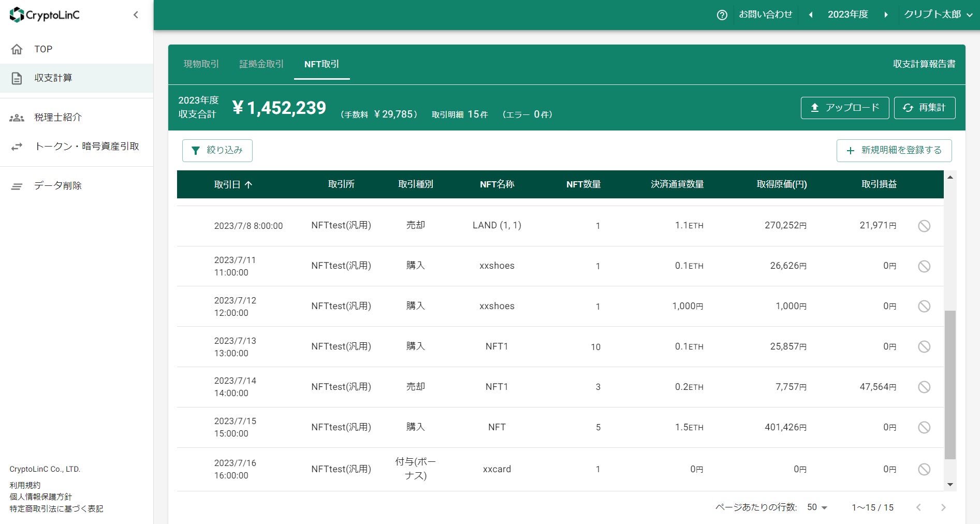Screen dimensions: 980x524
Task: Open 税理士紹介 in the sidebar
Action: point(58,118)
